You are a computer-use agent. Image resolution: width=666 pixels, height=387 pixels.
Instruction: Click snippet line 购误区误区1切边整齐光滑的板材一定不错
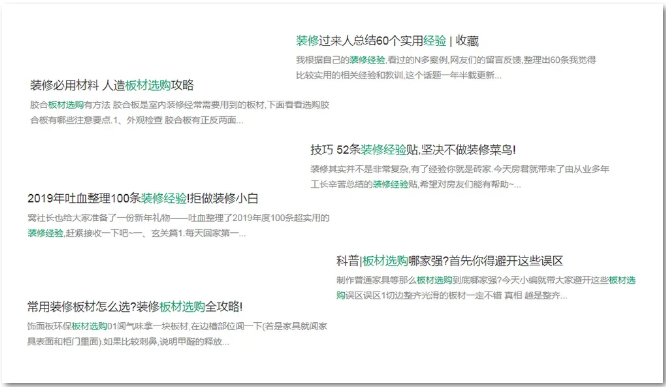tap(452, 296)
